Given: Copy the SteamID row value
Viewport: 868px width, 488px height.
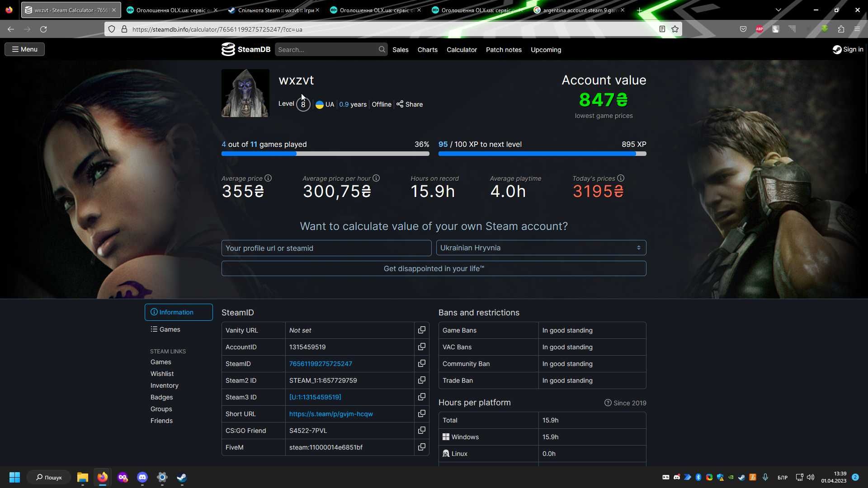Looking at the screenshot, I should (x=421, y=364).
